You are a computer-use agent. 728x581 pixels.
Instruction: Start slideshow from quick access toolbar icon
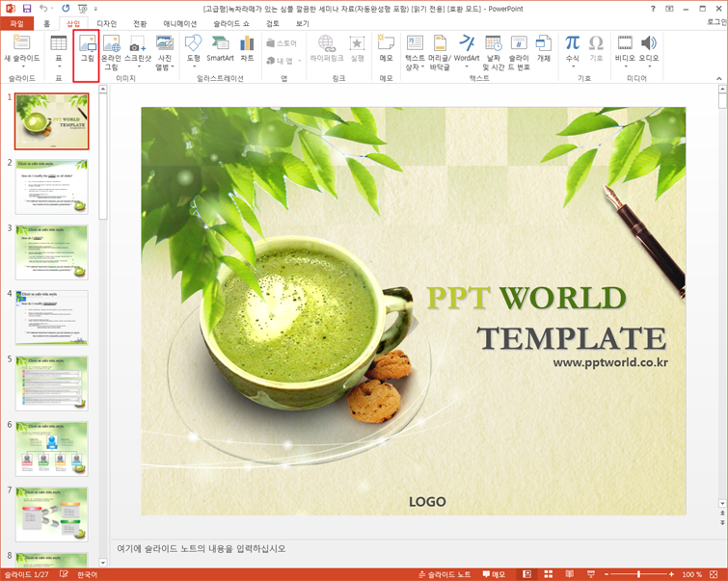tap(83, 9)
